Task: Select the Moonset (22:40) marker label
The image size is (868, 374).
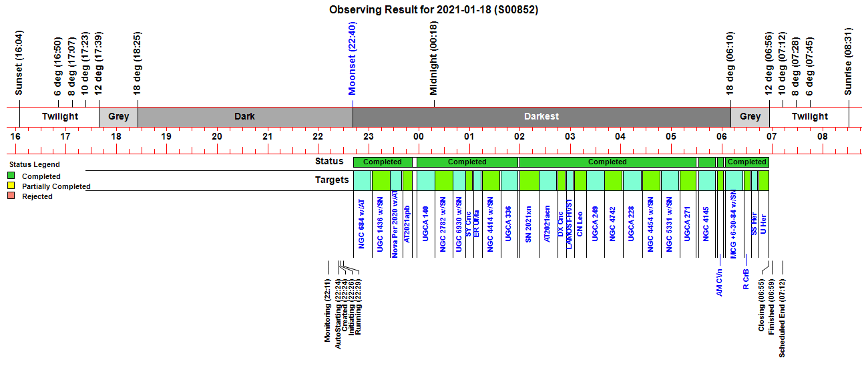Action: pyautogui.click(x=353, y=58)
